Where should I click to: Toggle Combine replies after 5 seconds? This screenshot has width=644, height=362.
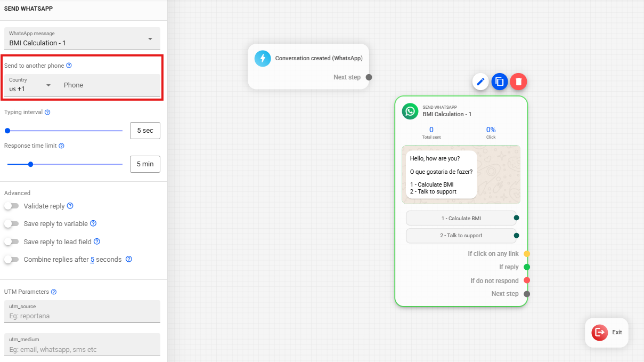[x=11, y=260]
